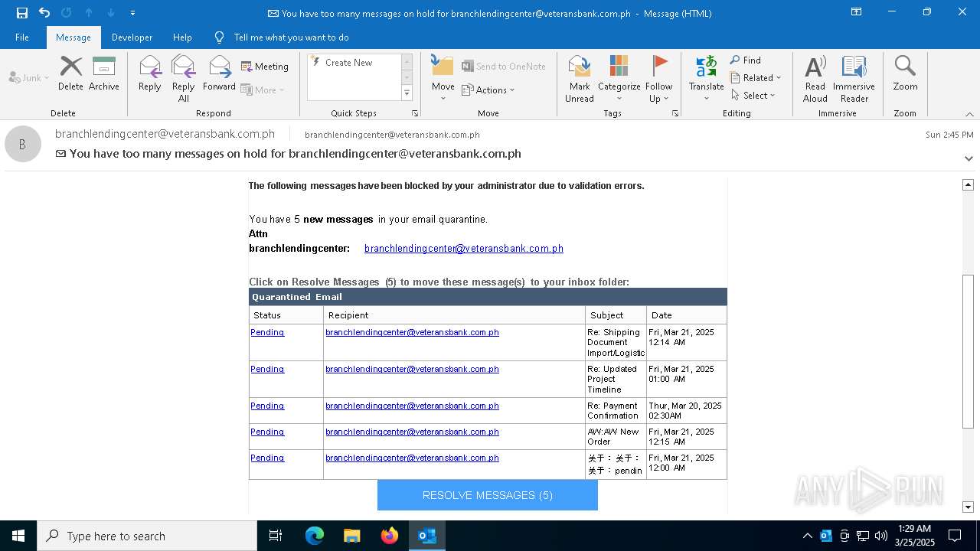Open the Select dropdown
This screenshot has height=551, width=980.
point(753,96)
